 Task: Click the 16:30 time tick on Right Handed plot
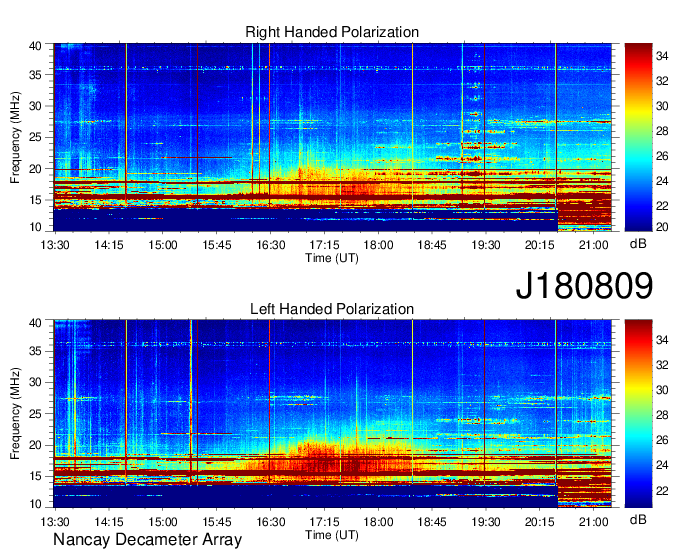271,245
